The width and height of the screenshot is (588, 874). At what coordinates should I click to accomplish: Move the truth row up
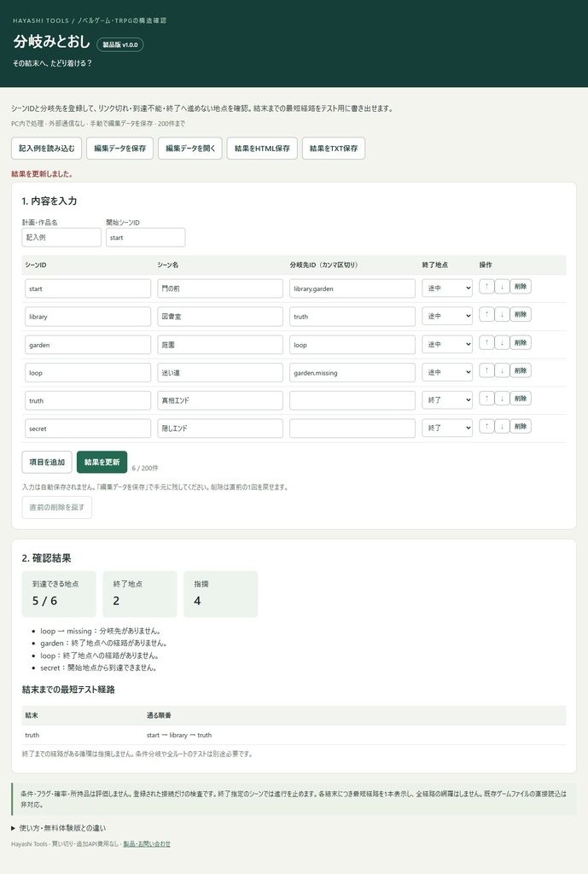[486, 398]
